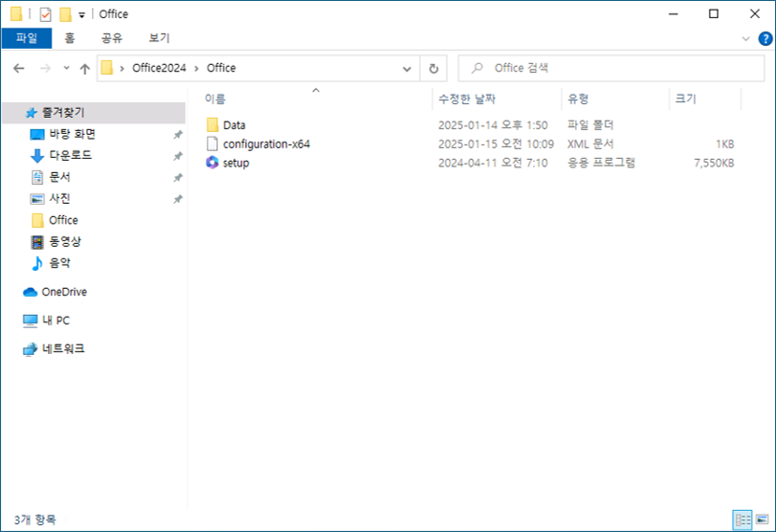The width and height of the screenshot is (776, 532).
Task: Sort by 유형 column header
Action: [578, 99]
